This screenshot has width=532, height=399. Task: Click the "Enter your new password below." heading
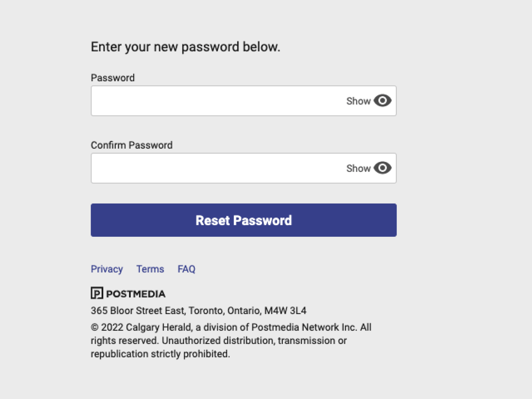point(185,47)
